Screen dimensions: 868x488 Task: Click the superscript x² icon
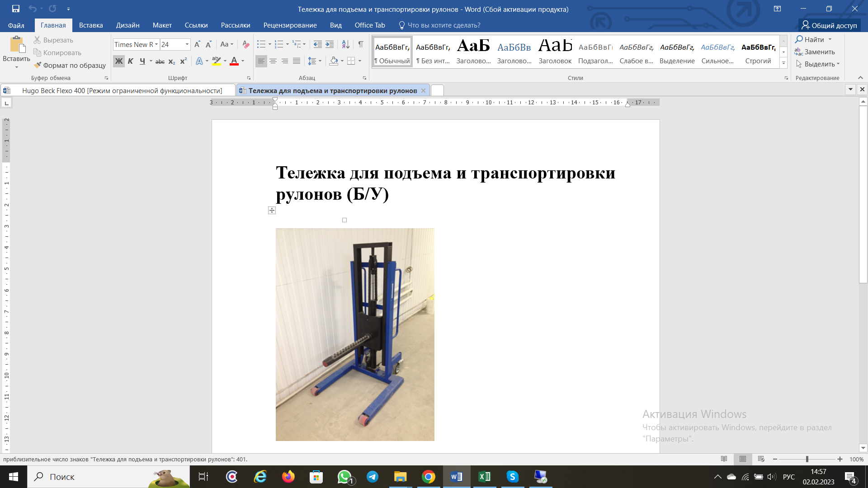(x=183, y=61)
